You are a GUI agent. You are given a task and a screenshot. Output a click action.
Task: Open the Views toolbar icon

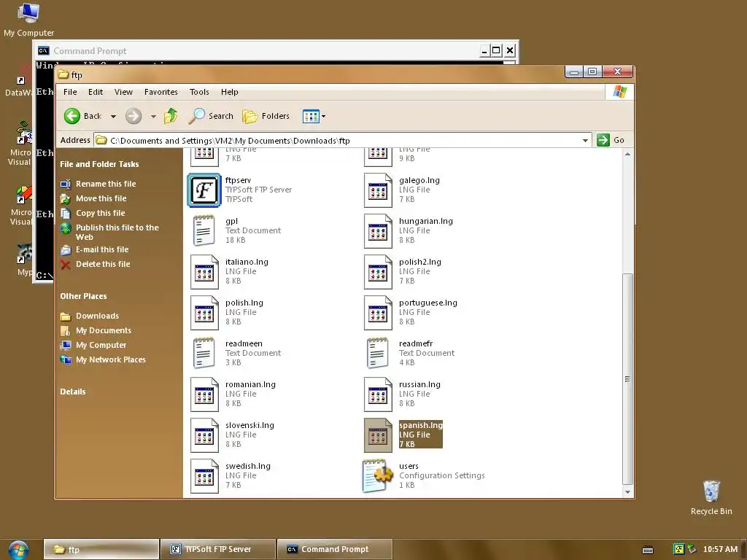[x=311, y=116]
